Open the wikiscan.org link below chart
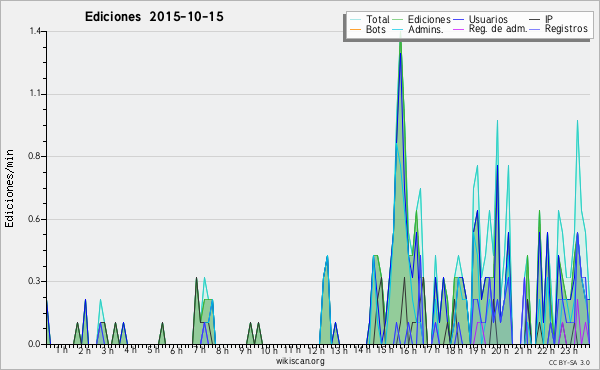This screenshot has width=600, height=370. point(300,361)
